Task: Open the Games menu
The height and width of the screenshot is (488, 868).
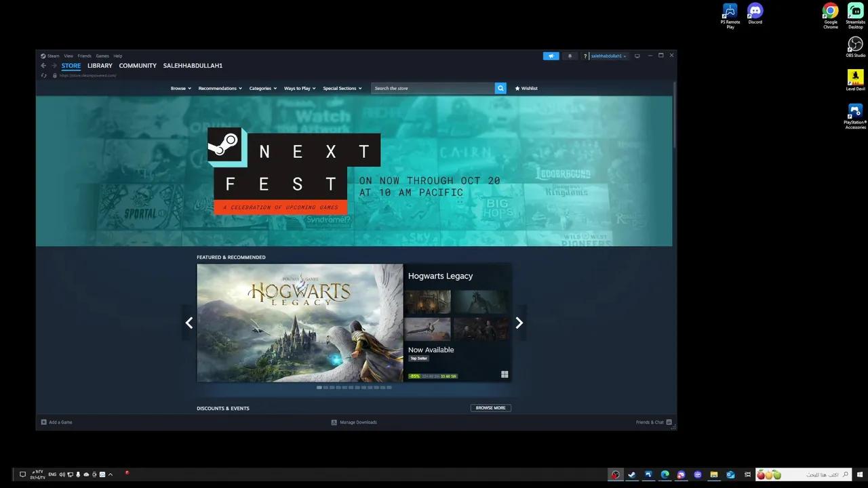Action: (x=102, y=56)
